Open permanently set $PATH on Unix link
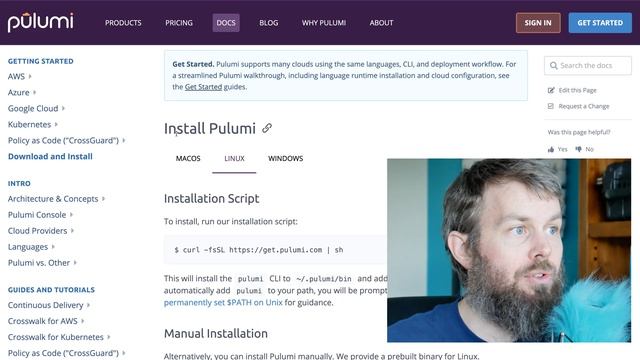Viewport: 640px width, 360px height. 223,302
